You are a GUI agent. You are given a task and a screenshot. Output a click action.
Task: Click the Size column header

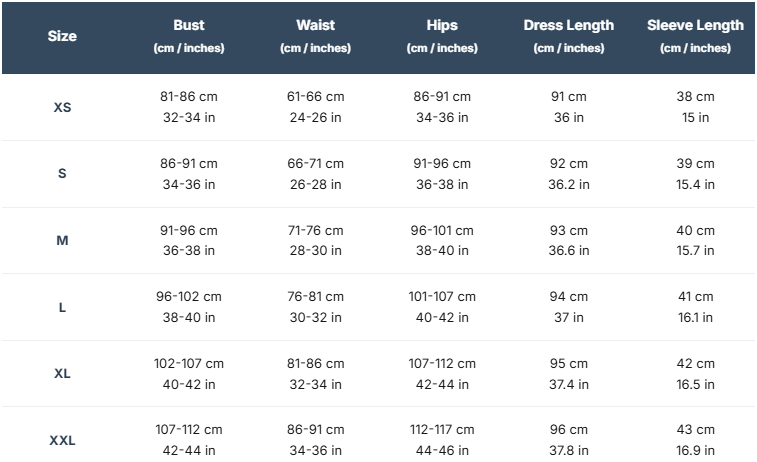(x=62, y=36)
